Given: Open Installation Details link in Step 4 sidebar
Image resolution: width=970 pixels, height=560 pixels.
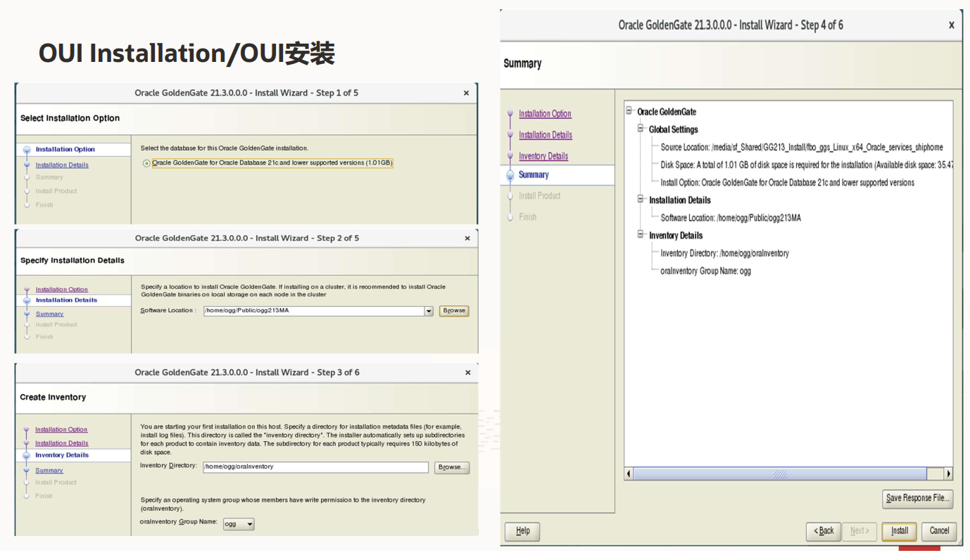Looking at the screenshot, I should pyautogui.click(x=546, y=135).
